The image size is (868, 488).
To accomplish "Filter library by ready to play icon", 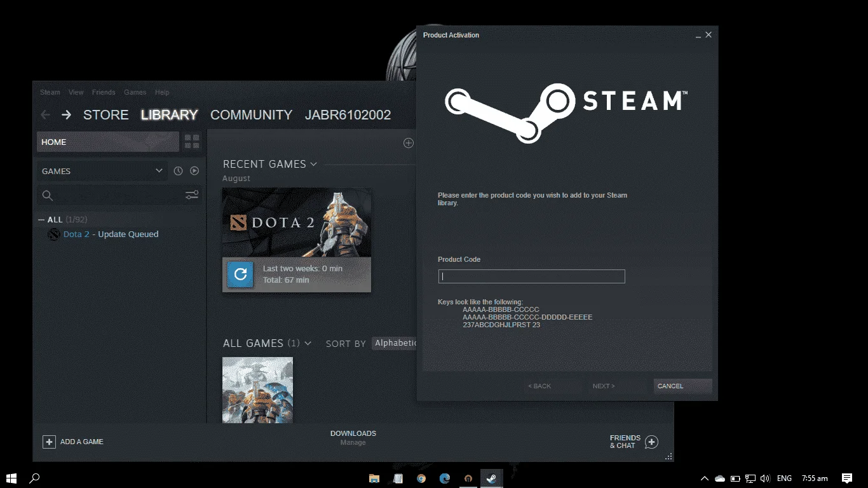I will (x=194, y=171).
